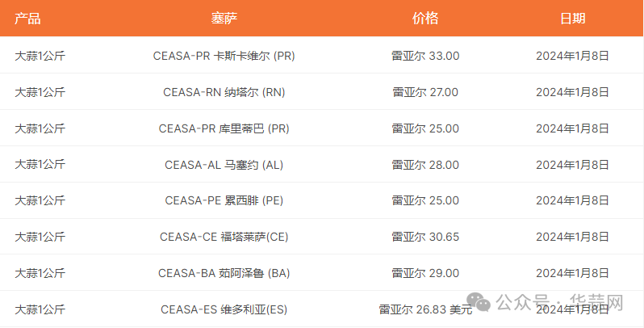Click the 价格 column header
The height and width of the screenshot is (328, 644).
pyautogui.click(x=425, y=19)
